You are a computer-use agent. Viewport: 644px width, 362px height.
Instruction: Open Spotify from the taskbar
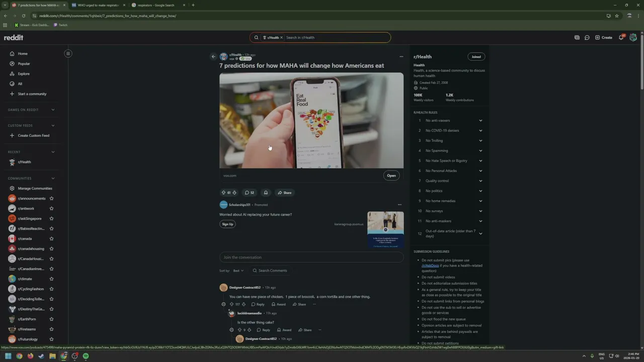click(x=86, y=356)
